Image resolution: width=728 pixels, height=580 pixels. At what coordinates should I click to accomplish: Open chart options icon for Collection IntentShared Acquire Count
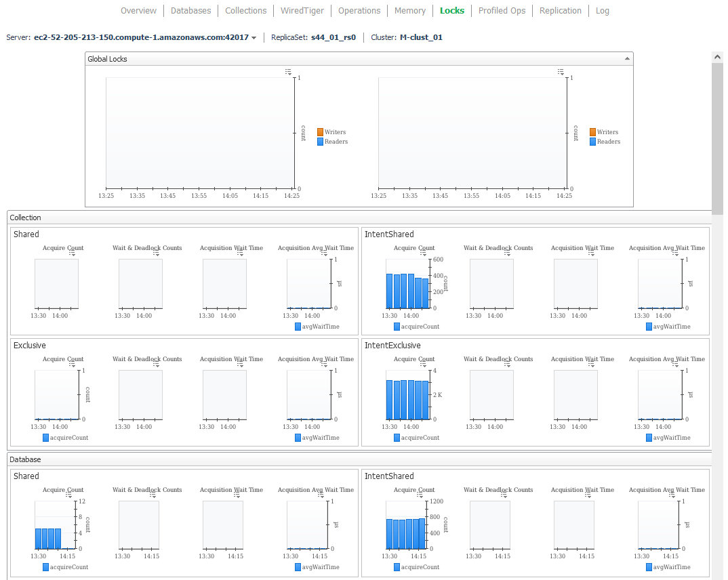424,253
